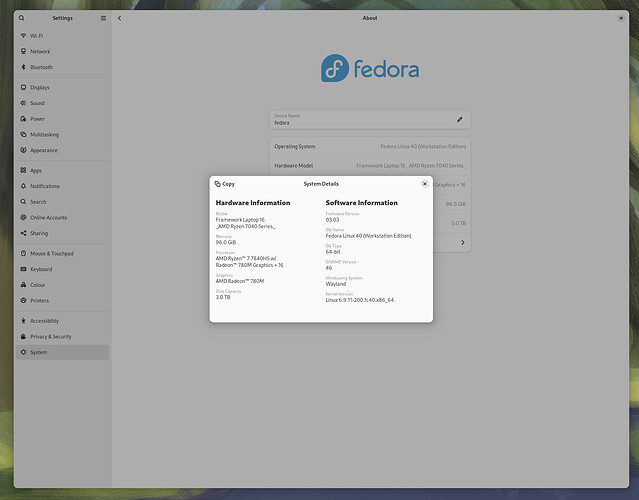Click the 3.0 TB disk capacity in dialog
Screen dimensions: 639x500
tap(223, 297)
